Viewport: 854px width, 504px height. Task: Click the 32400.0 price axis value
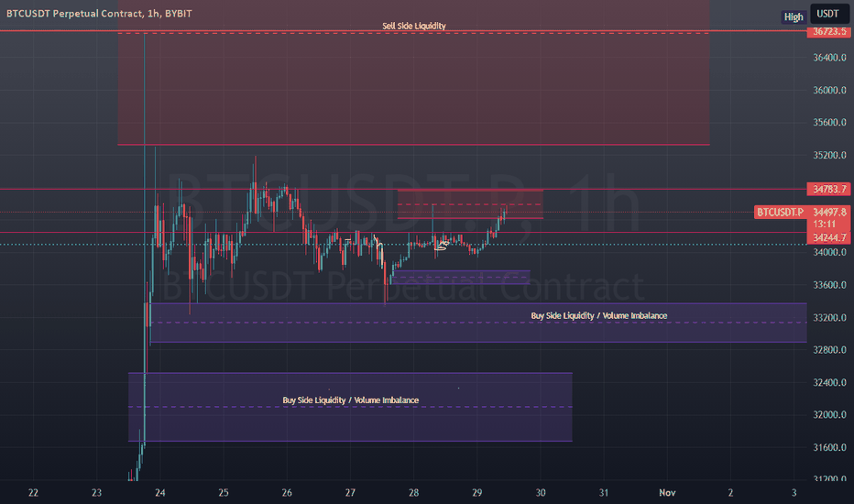(829, 382)
